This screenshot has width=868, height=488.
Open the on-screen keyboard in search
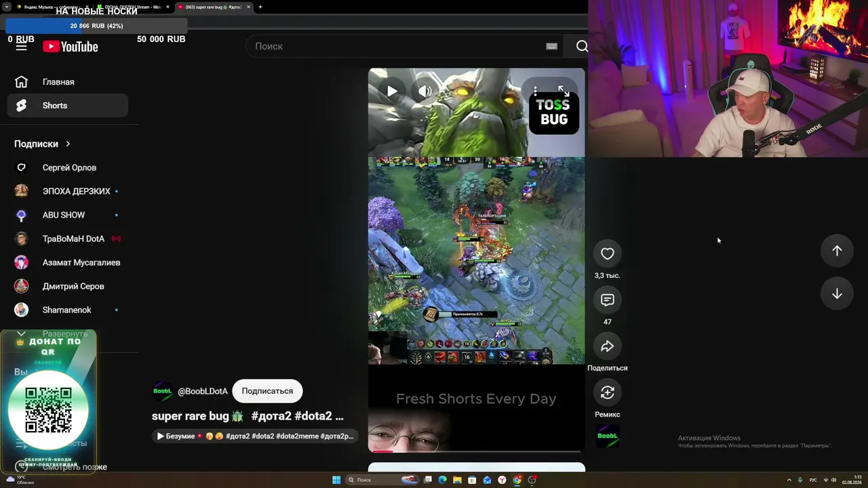pos(551,46)
